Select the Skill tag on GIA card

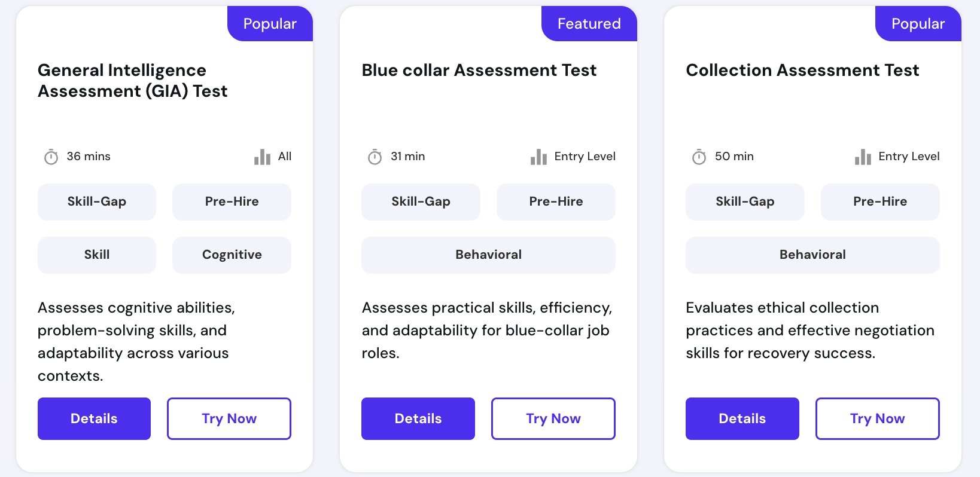point(97,255)
